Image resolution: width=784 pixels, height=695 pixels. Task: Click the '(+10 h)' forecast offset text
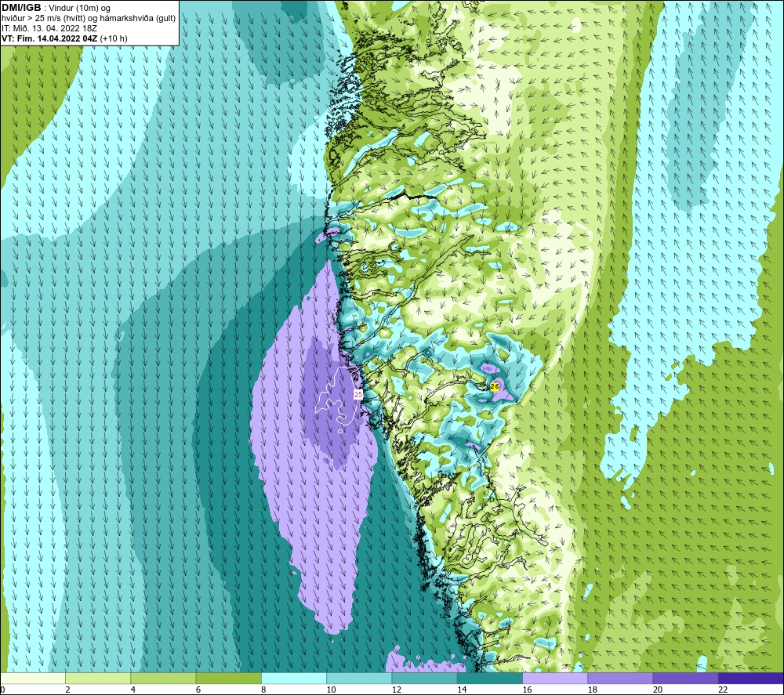(x=114, y=38)
